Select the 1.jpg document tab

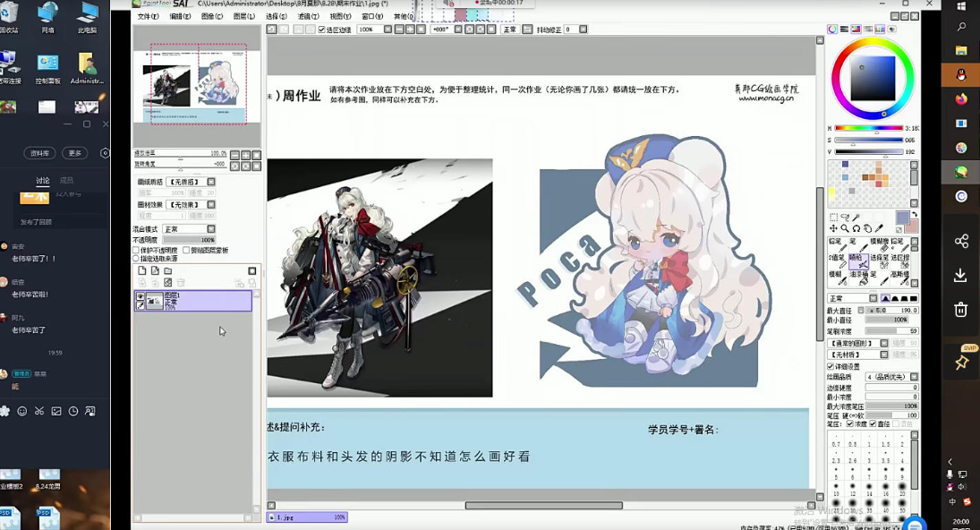306,517
